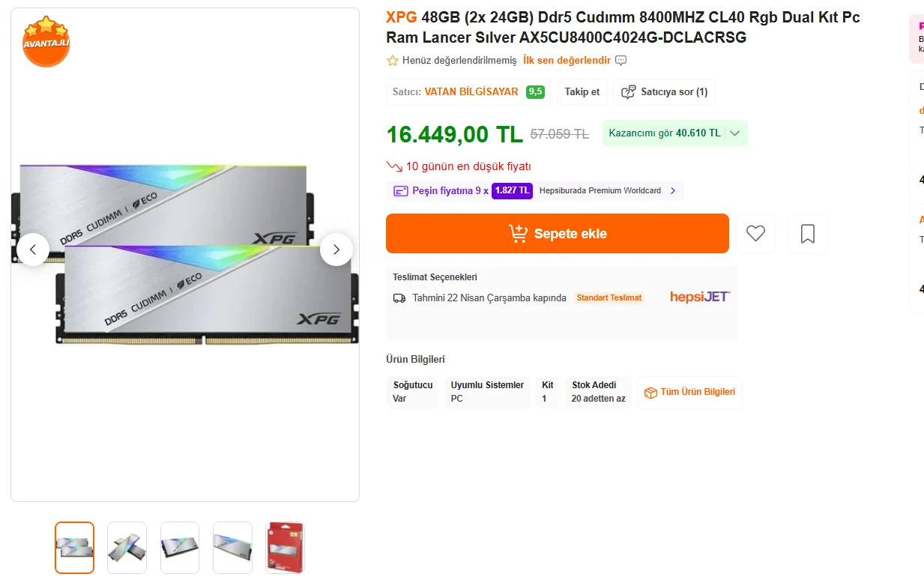924x586 pixels.
Task: Click Satıcıya sor button
Action: [664, 92]
